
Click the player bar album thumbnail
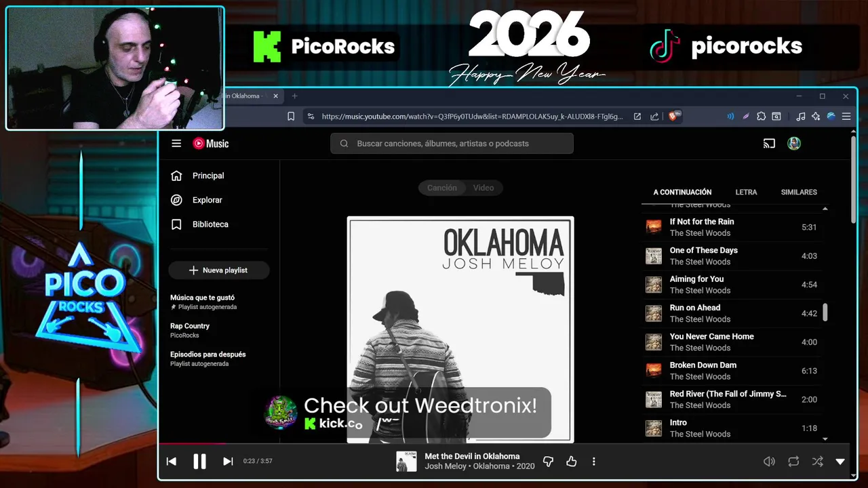pos(406,462)
